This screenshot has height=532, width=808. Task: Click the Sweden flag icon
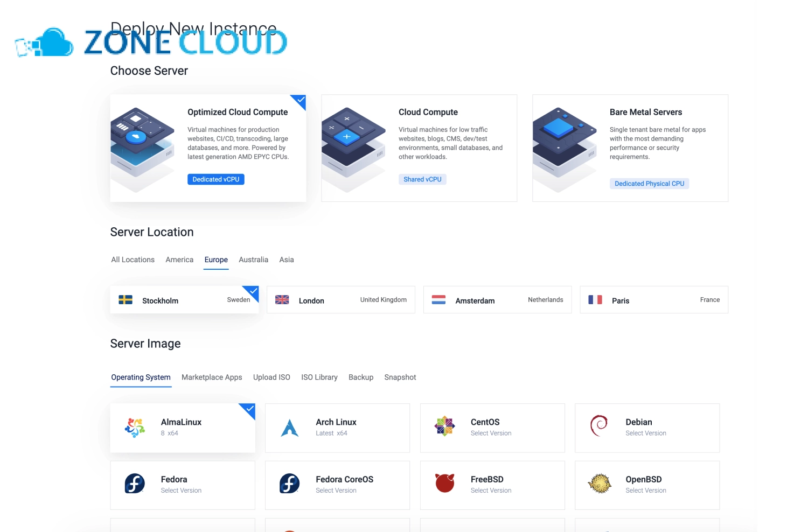click(x=126, y=300)
